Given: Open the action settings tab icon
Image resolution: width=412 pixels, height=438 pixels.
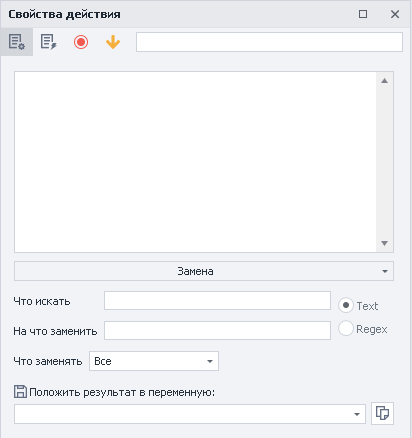Looking at the screenshot, I should (x=17, y=42).
